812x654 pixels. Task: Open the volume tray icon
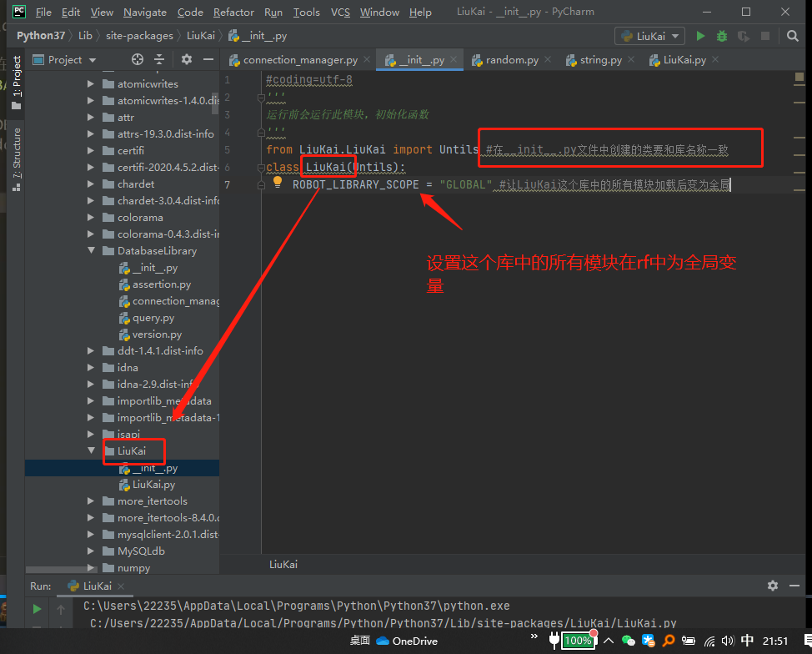pyautogui.click(x=728, y=641)
